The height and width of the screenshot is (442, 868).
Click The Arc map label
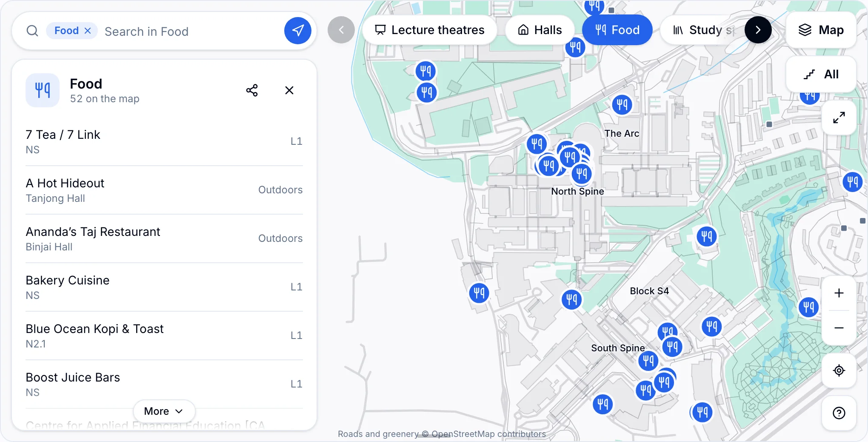point(622,133)
